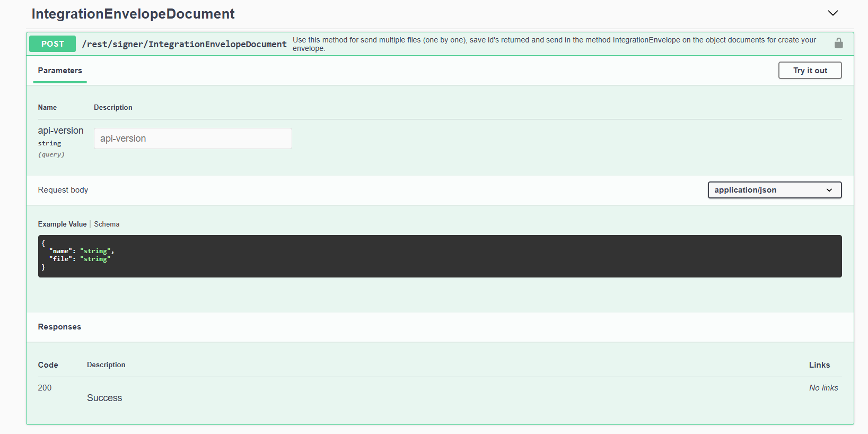868x434 pixels.
Task: Click the Success response description
Action: (104, 398)
